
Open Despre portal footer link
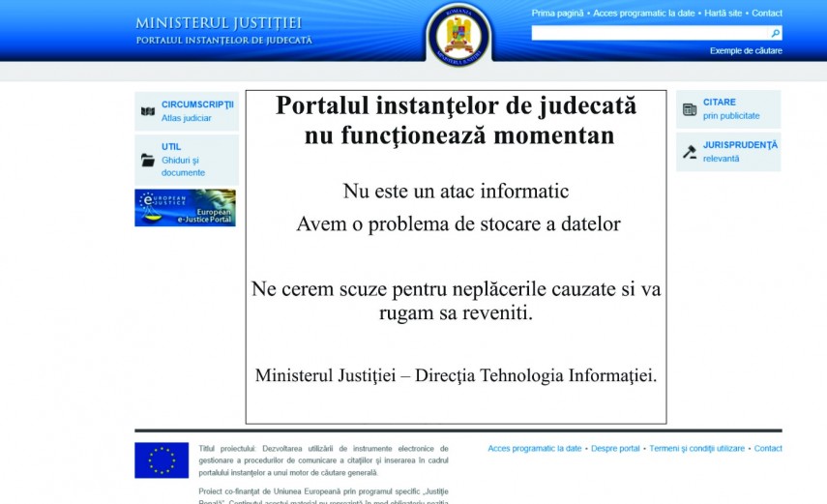(x=615, y=449)
